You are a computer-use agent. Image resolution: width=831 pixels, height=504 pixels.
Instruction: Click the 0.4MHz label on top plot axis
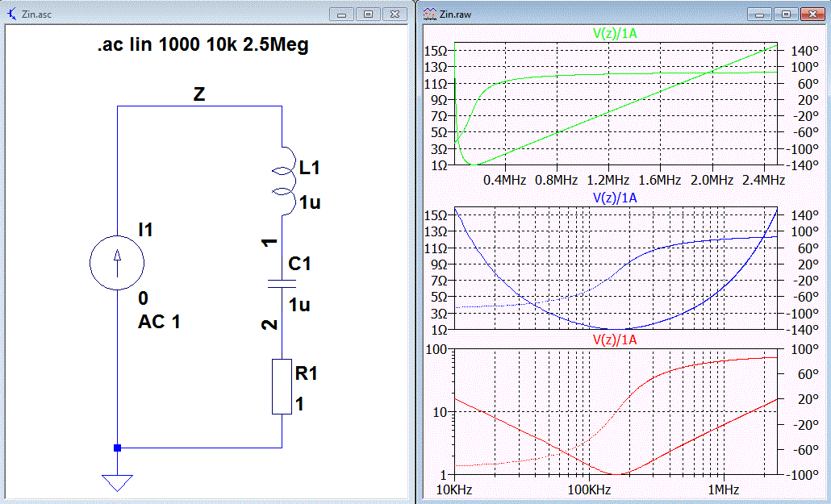[x=504, y=180]
